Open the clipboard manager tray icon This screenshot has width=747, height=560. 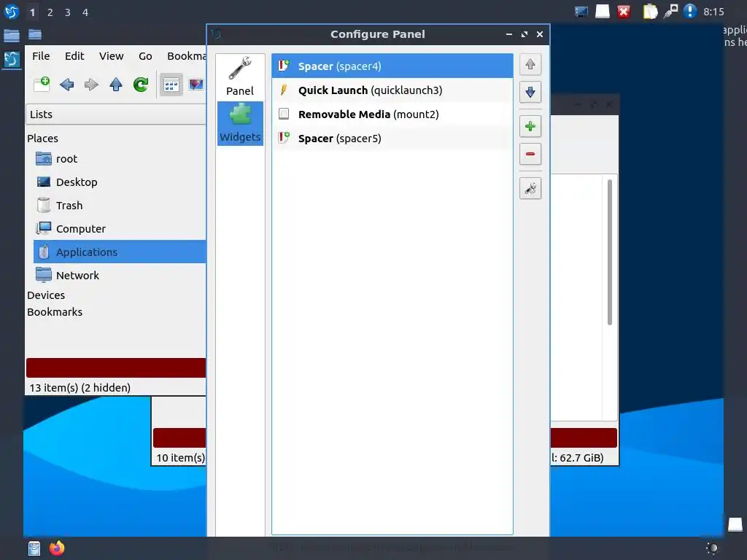650,12
